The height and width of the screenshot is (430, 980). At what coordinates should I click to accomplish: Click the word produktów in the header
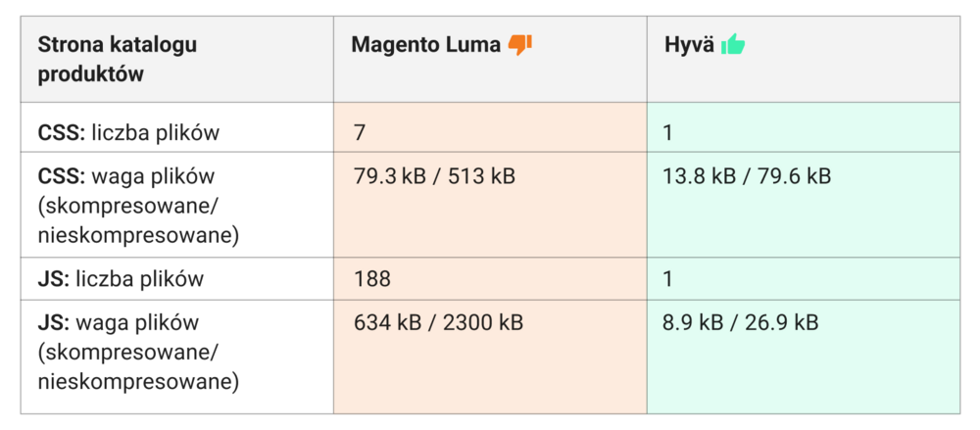(91, 73)
